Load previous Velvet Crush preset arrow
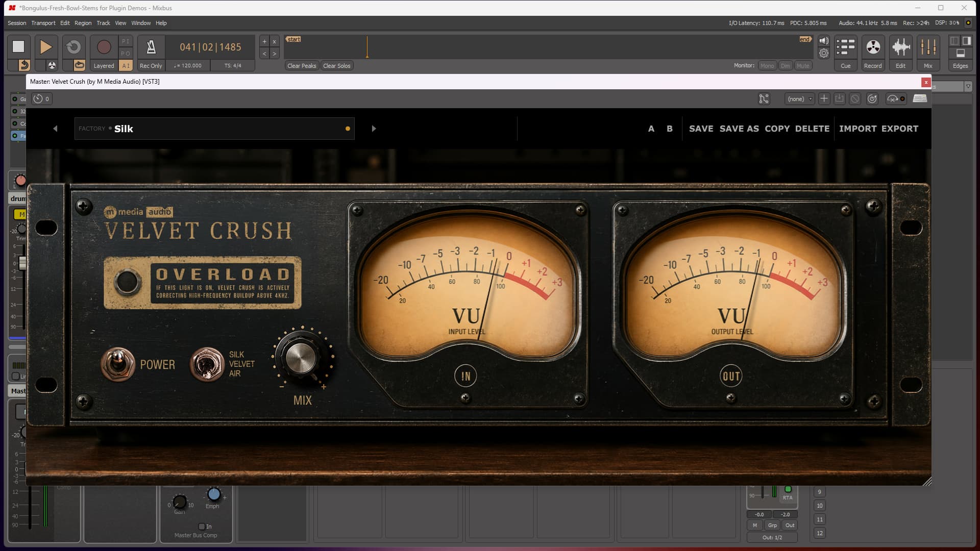Screen dimensions: 980x551 click(x=55, y=129)
